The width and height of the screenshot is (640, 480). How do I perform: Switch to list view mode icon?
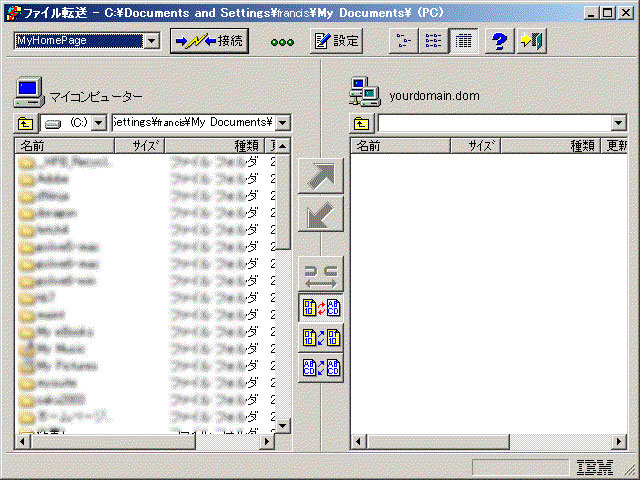coord(433,41)
